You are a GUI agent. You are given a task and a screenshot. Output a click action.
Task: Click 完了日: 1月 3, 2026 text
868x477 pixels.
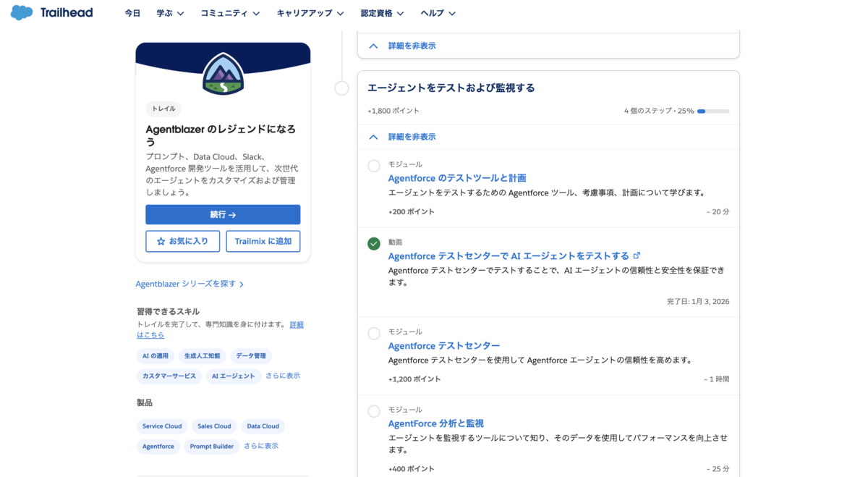click(x=698, y=301)
